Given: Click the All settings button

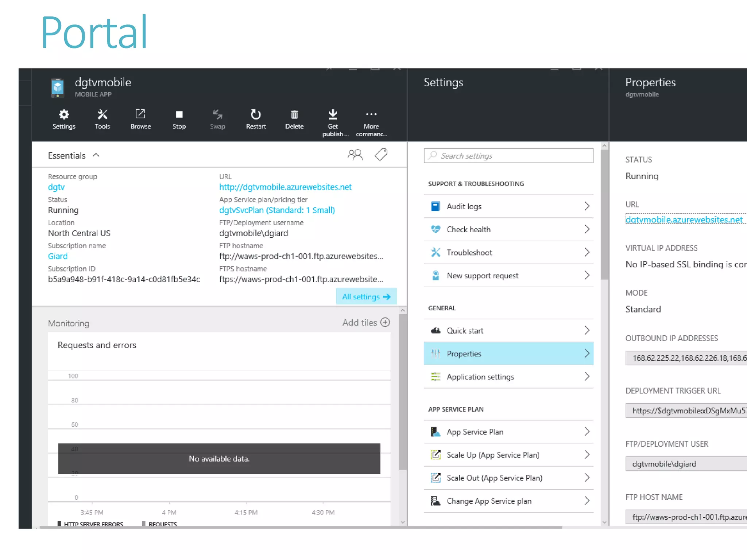Looking at the screenshot, I should pos(366,296).
